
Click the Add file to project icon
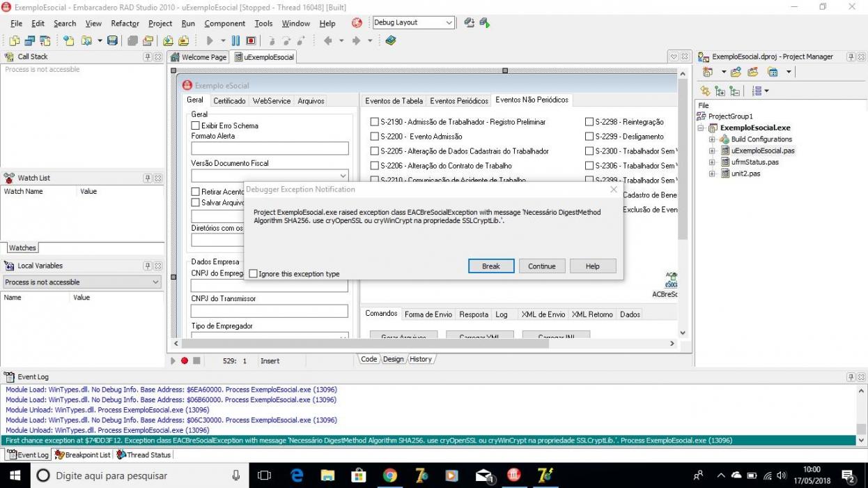click(x=169, y=41)
